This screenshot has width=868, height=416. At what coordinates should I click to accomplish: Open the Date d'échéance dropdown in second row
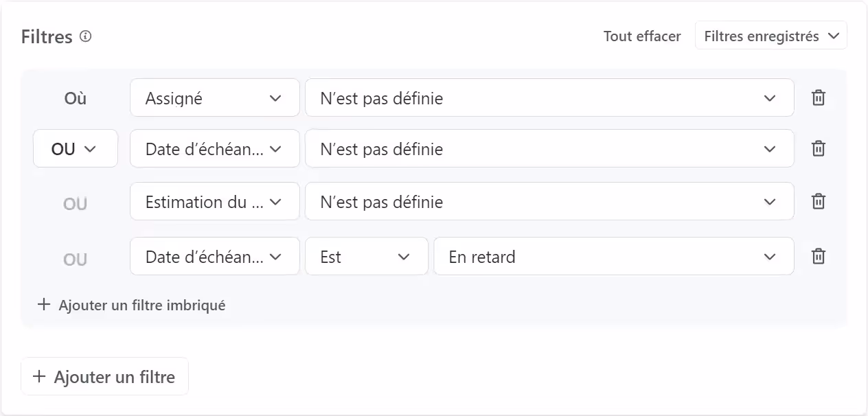(214, 148)
